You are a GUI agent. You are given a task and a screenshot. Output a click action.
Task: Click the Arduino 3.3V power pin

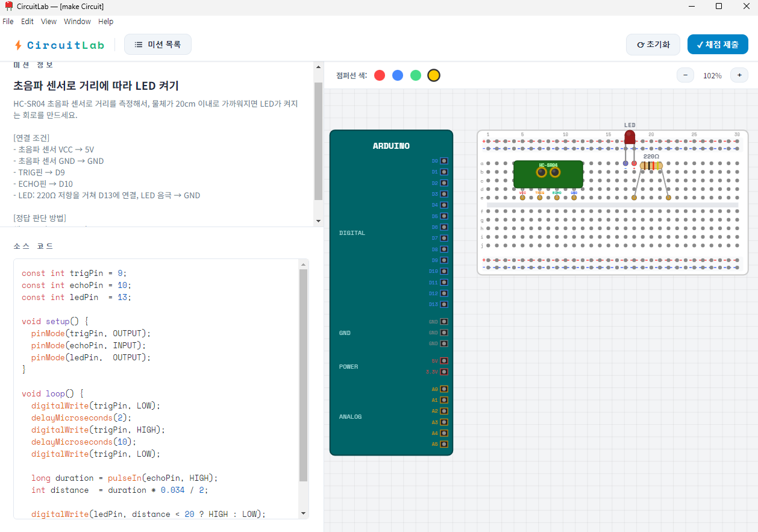click(444, 371)
